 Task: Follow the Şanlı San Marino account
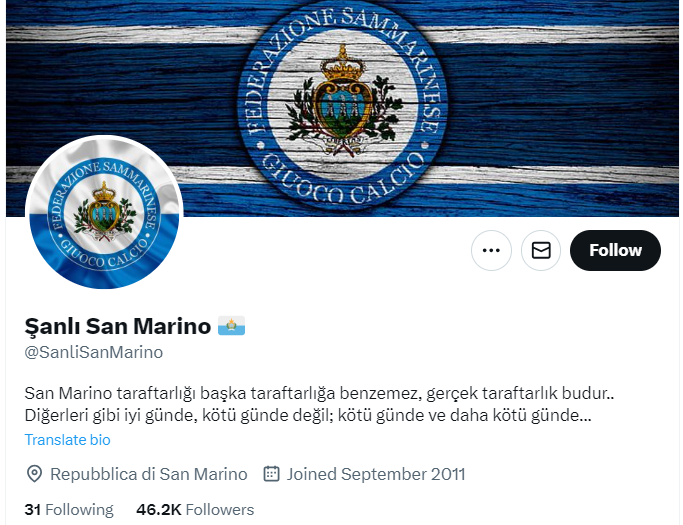point(615,250)
